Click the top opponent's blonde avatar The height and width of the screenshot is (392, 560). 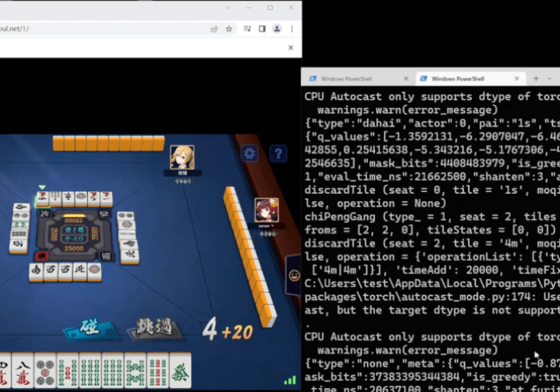pyautogui.click(x=182, y=157)
